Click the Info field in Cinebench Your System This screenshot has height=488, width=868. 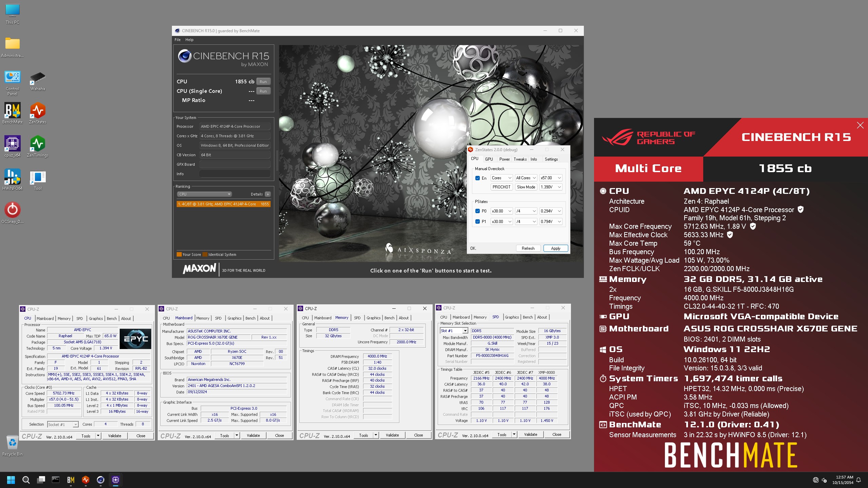[235, 174]
